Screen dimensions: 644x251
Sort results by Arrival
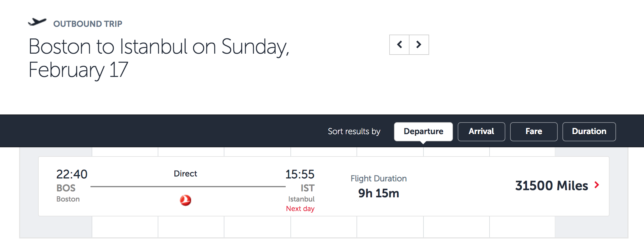point(481,131)
